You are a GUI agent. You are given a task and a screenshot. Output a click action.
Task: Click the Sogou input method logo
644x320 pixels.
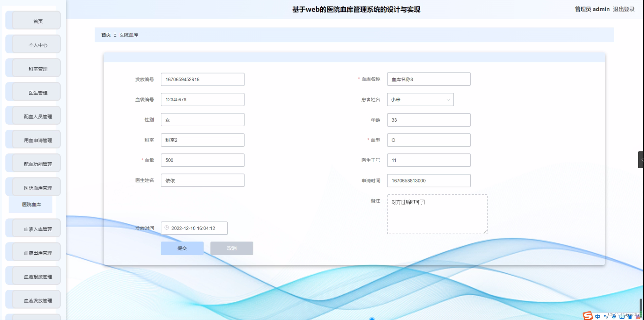[588, 316]
